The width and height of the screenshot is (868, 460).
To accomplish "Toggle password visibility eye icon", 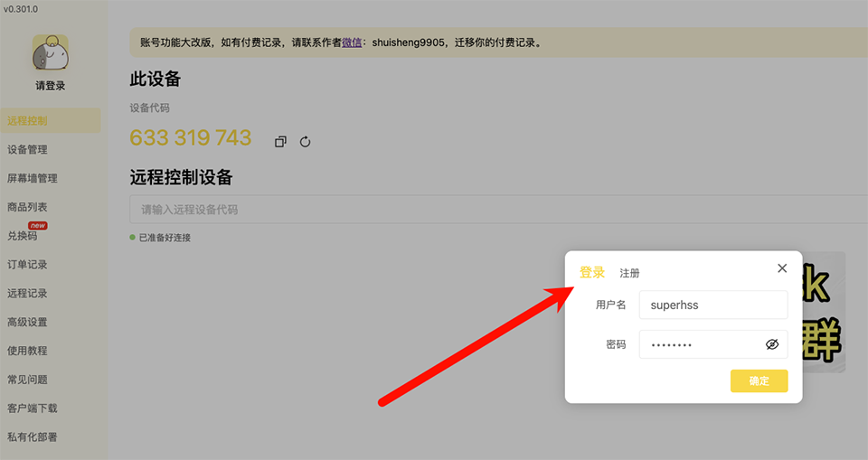I will (771, 344).
